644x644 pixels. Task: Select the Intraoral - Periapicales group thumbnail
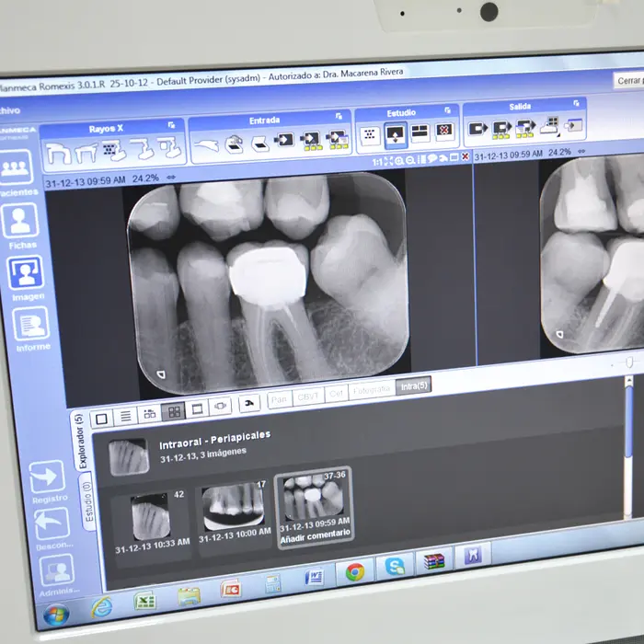click(129, 456)
